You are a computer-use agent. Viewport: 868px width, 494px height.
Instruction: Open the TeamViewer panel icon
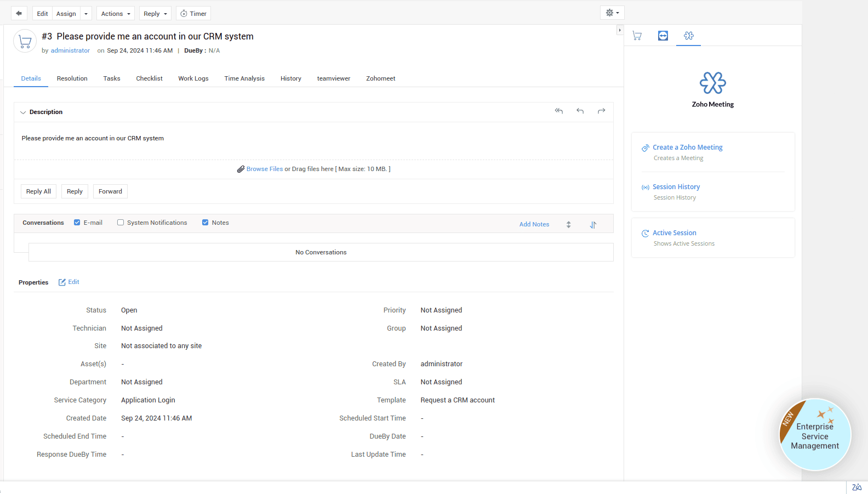663,36
